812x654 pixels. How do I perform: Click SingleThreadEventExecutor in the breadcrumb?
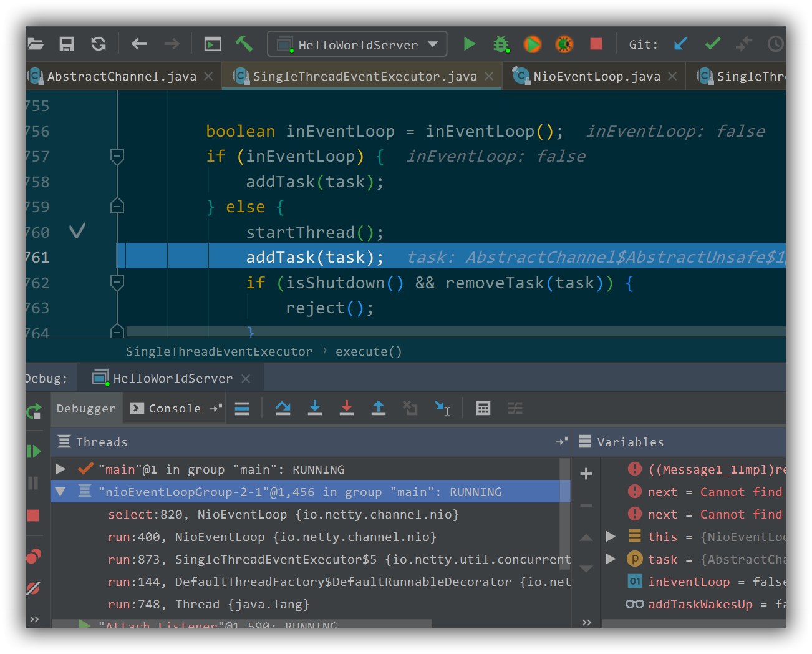[219, 351]
